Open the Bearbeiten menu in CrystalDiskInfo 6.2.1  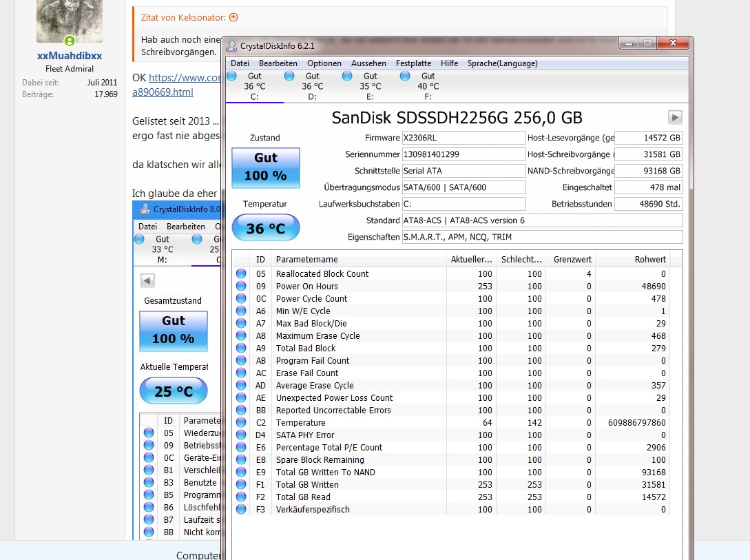[278, 63]
